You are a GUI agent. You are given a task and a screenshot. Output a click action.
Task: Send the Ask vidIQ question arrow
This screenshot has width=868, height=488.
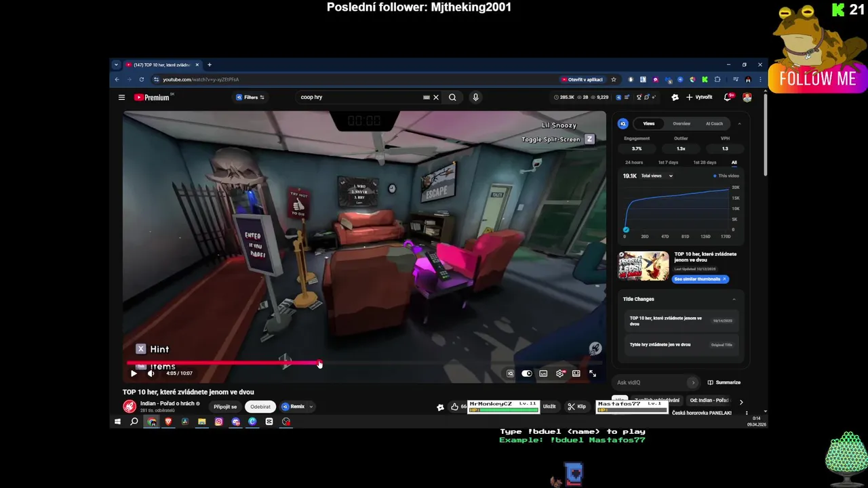(692, 383)
